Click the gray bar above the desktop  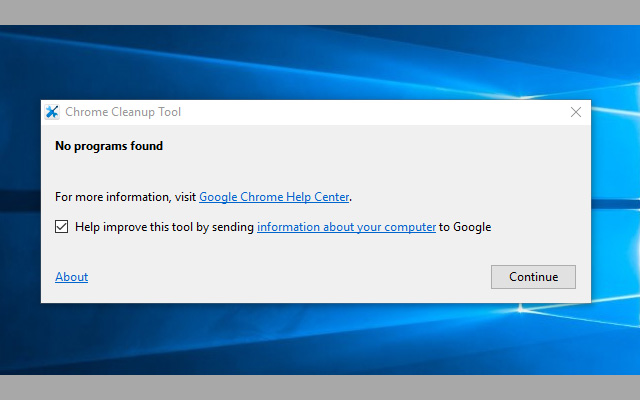pyautogui.click(x=320, y=12)
